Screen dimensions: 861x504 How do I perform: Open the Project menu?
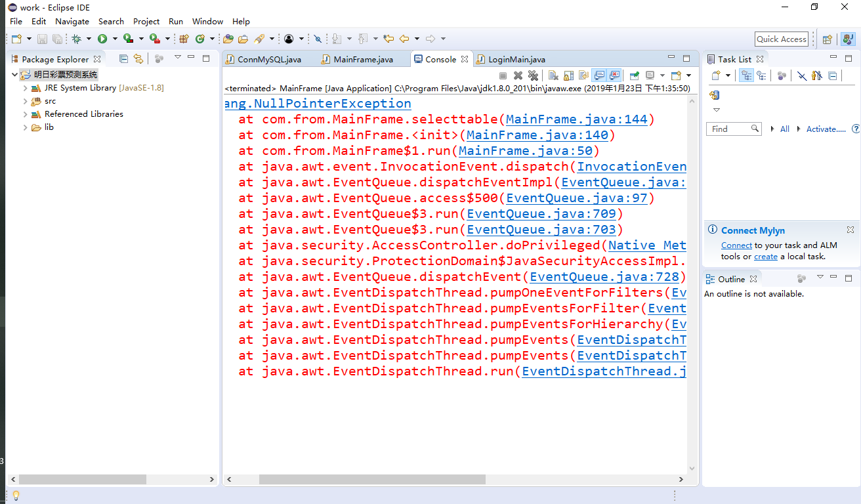coord(146,21)
